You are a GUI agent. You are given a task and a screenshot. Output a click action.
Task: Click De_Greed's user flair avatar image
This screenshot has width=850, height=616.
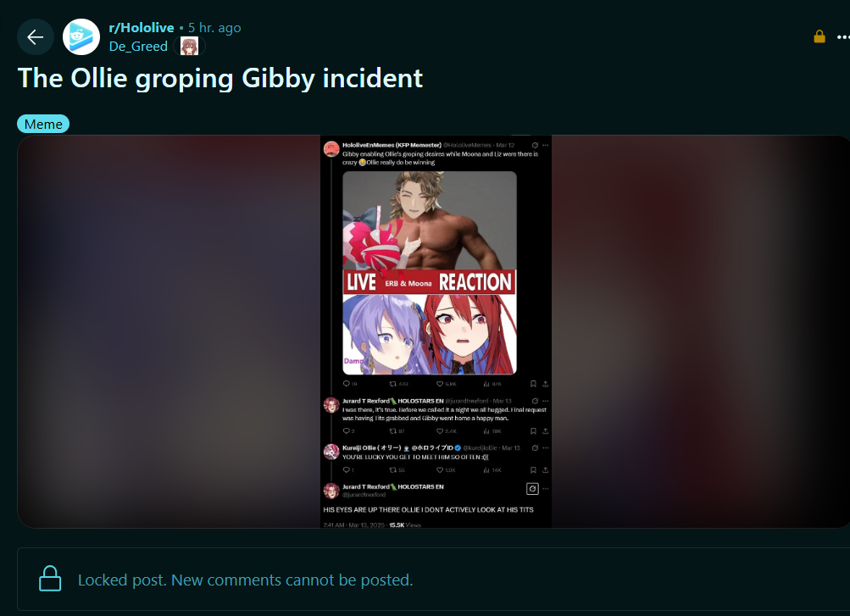click(189, 47)
